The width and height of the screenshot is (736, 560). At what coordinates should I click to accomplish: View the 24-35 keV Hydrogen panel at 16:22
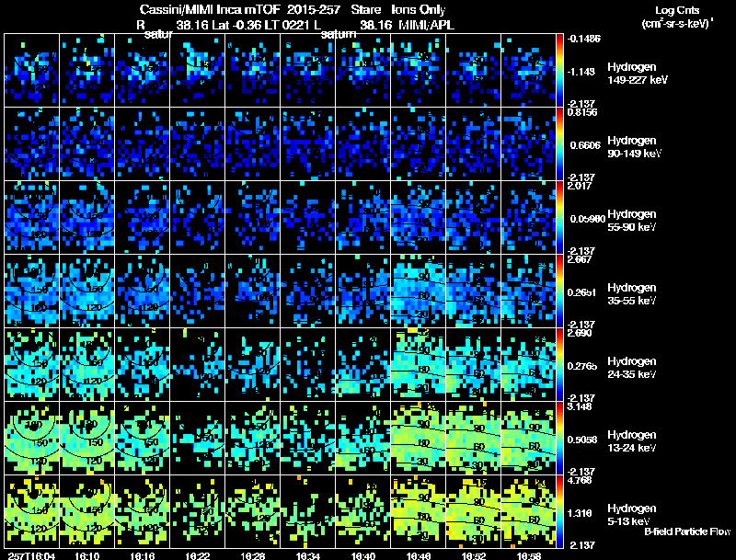tap(198, 365)
